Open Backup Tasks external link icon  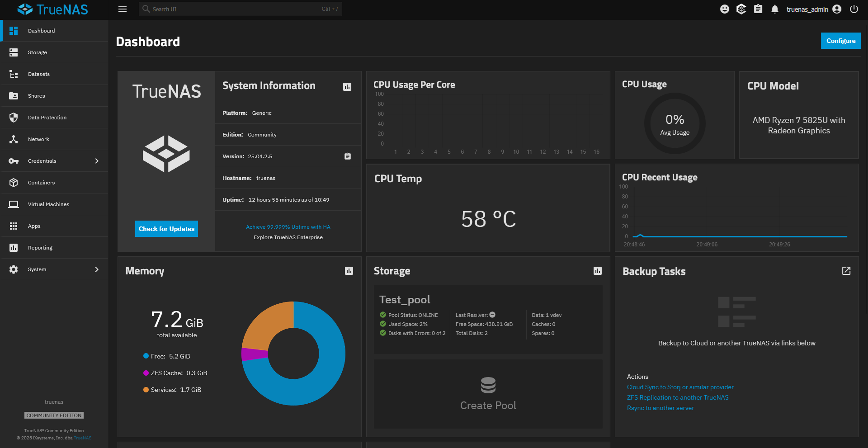846,271
